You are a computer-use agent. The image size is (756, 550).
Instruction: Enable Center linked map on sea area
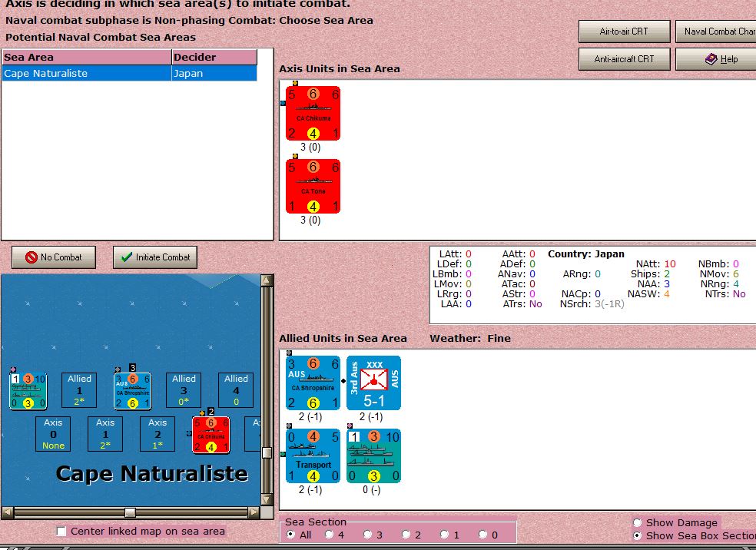click(61, 532)
